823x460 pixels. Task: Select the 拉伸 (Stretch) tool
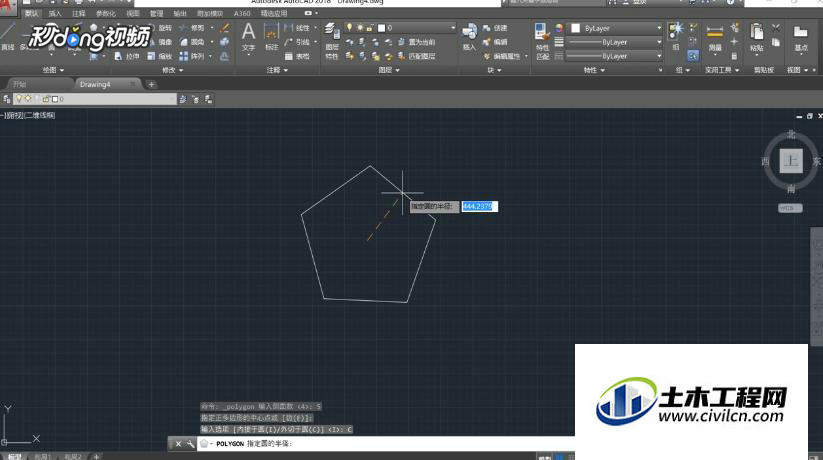[128, 56]
